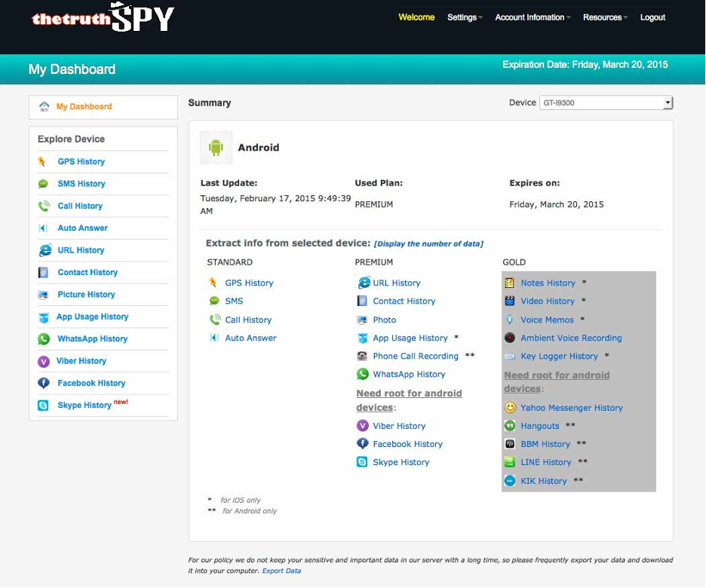Click the WhatsApp History icon in sidebar
This screenshot has height=588, width=706.
pyautogui.click(x=44, y=338)
